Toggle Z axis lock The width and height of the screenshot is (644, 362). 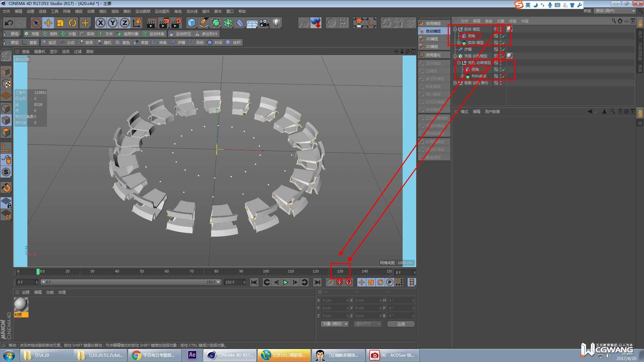tap(124, 23)
